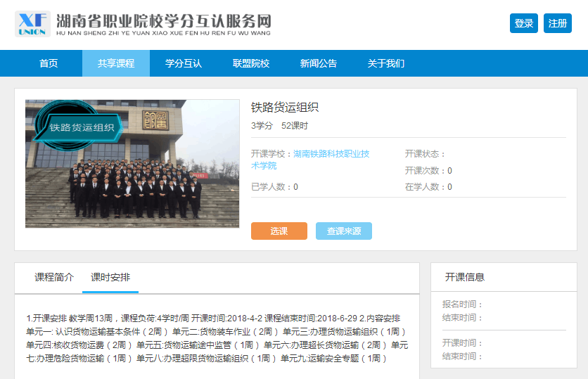Visit the 关于我们 page

[x=386, y=63]
